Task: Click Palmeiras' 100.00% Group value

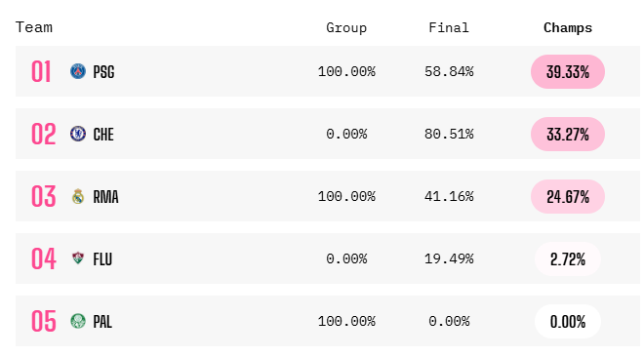Action: [x=346, y=321]
